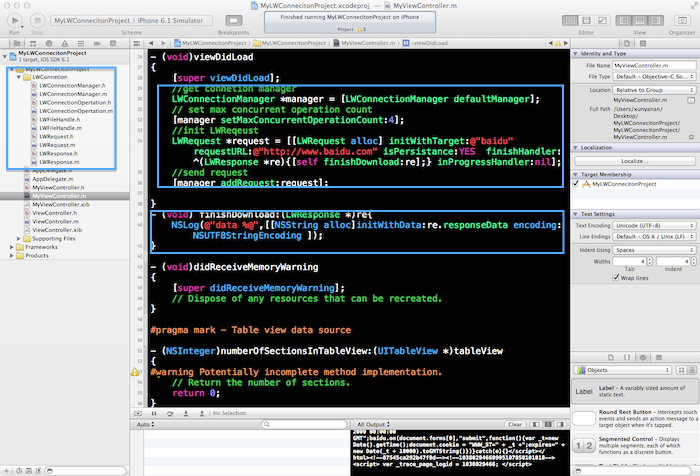Show the Quick Help inspector tab
This screenshot has width=700, height=476.
point(643,43)
